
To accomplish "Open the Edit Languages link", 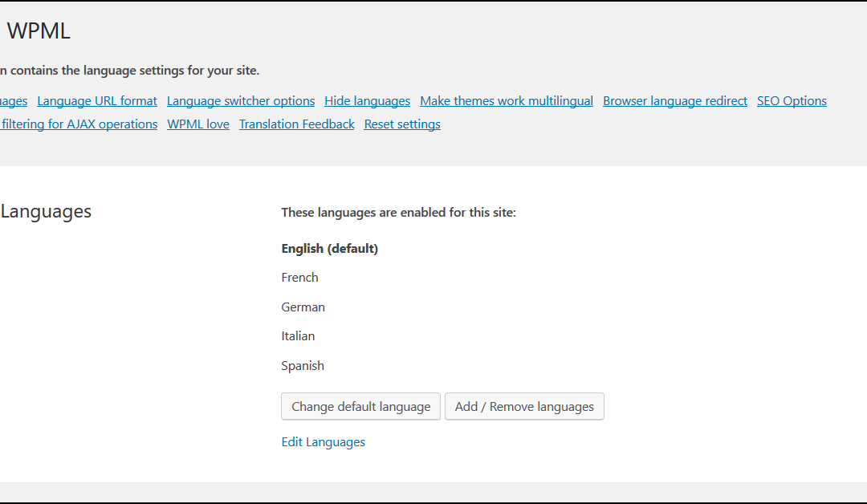I will tap(323, 442).
